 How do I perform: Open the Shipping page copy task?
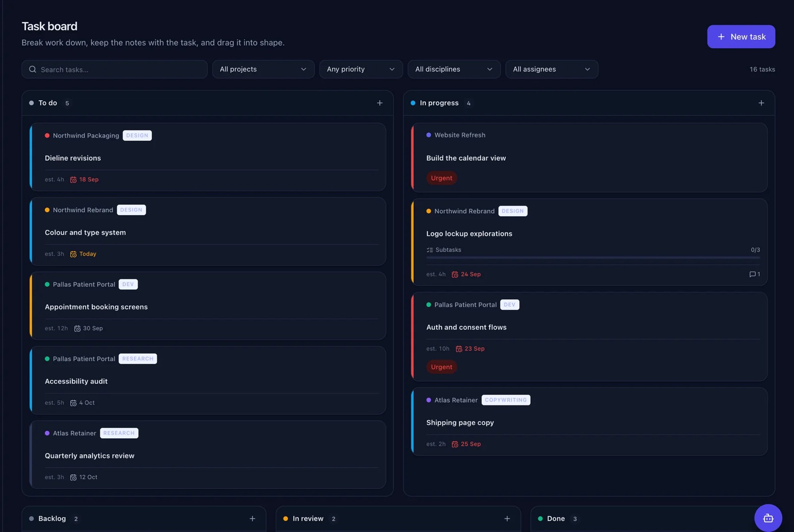pos(589,421)
